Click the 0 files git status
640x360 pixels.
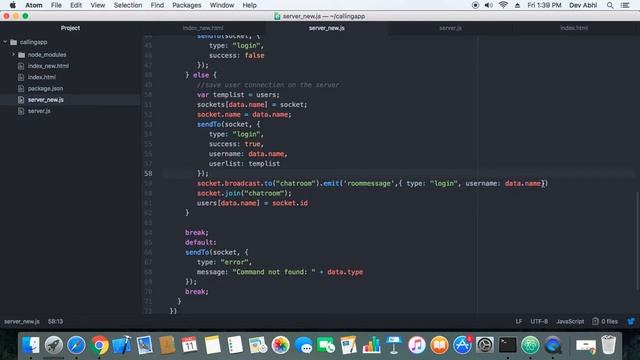[605, 322]
